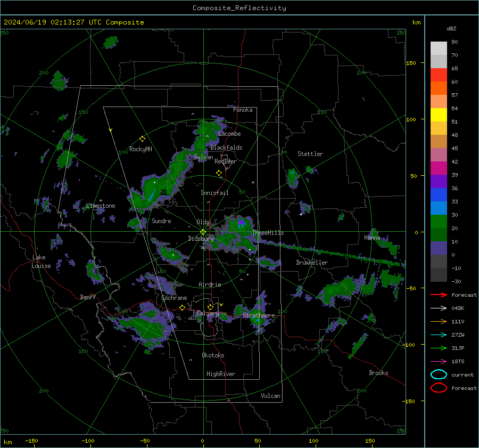The width and height of the screenshot is (479, 448).
Task: Click the Innisfail city label
Action: pos(214,193)
